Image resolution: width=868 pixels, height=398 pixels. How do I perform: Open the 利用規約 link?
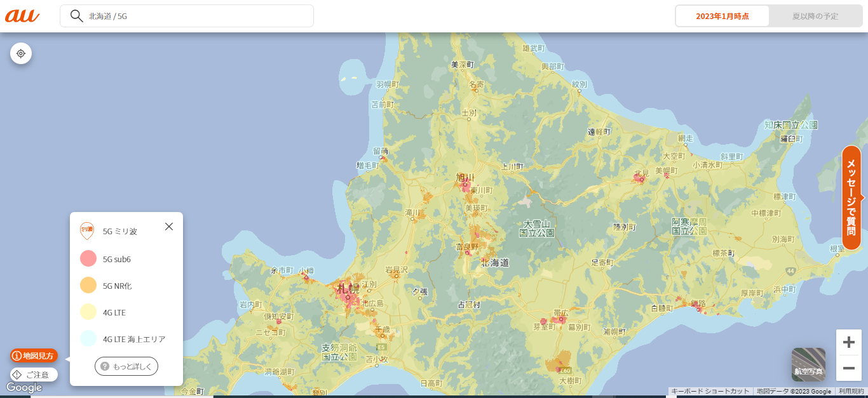click(851, 392)
